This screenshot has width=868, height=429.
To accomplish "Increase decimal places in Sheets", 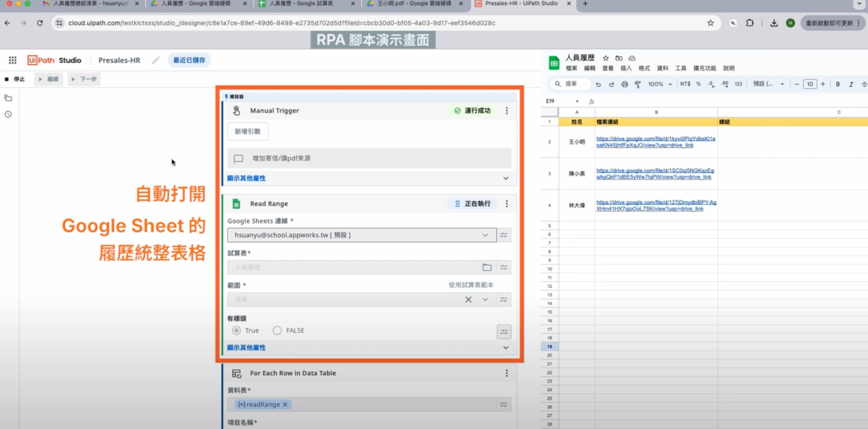I will [x=725, y=84].
